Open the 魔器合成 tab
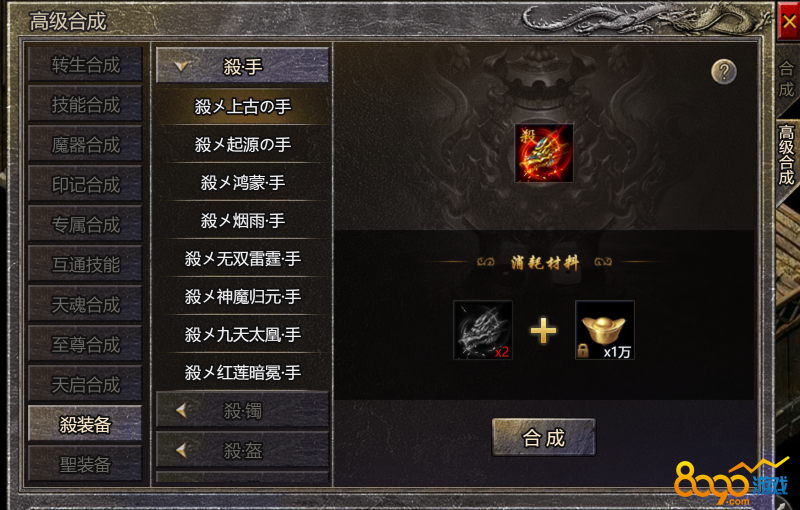The height and width of the screenshot is (510, 800). pos(85,144)
